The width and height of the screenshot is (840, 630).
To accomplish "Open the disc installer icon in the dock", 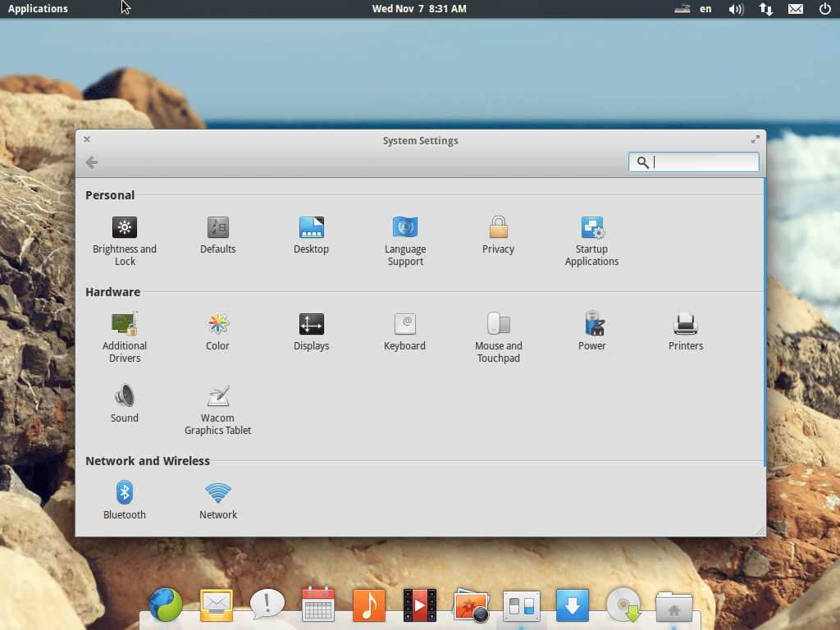I will pyautogui.click(x=623, y=605).
